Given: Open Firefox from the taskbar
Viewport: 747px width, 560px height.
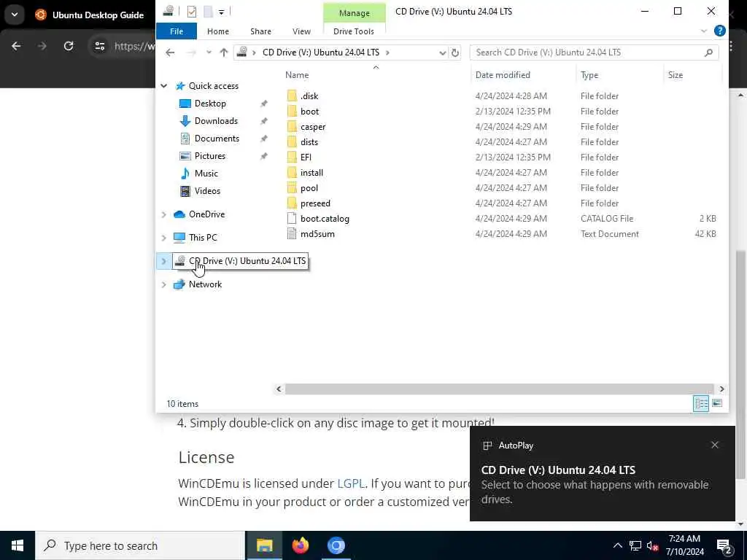Looking at the screenshot, I should point(300,545).
